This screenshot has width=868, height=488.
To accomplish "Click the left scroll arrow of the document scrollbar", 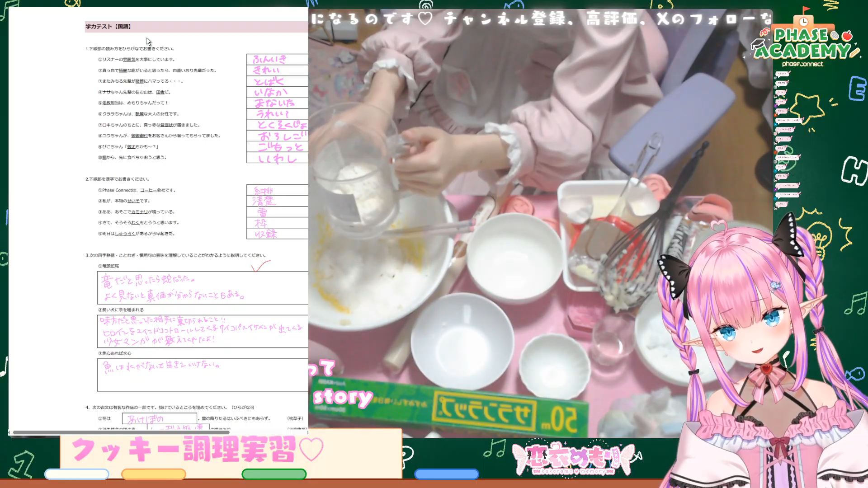I will point(9,432).
